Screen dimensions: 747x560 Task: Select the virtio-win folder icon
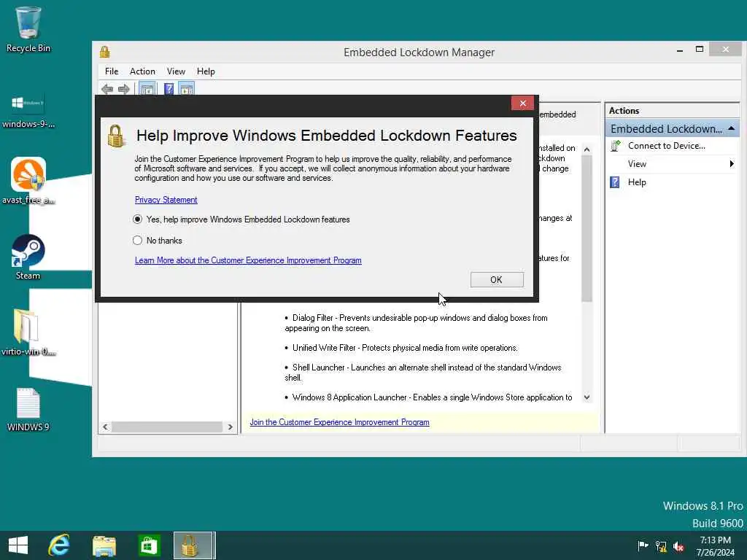tap(28, 332)
